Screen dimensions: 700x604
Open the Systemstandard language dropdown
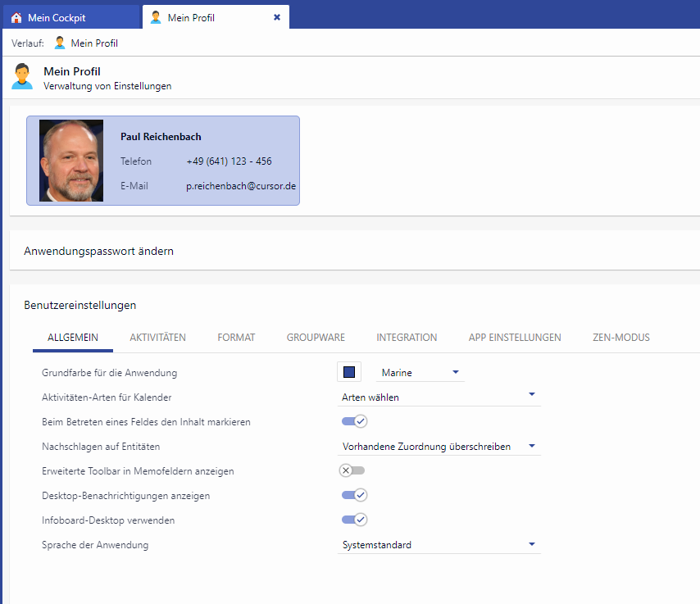pyautogui.click(x=439, y=545)
